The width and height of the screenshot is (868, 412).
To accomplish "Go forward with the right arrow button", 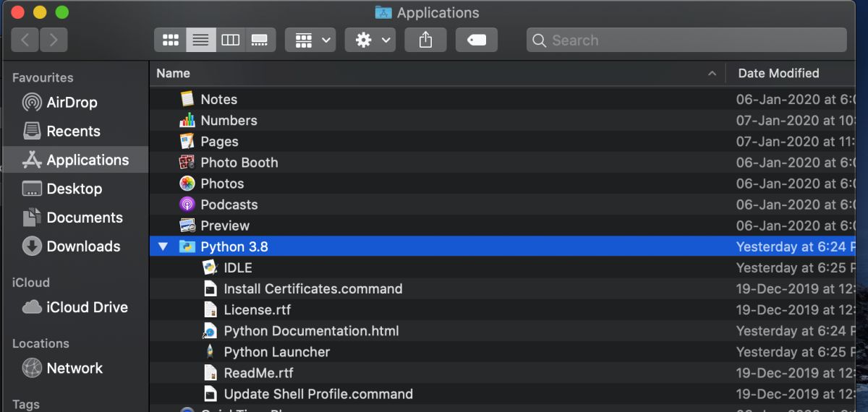I will point(54,40).
